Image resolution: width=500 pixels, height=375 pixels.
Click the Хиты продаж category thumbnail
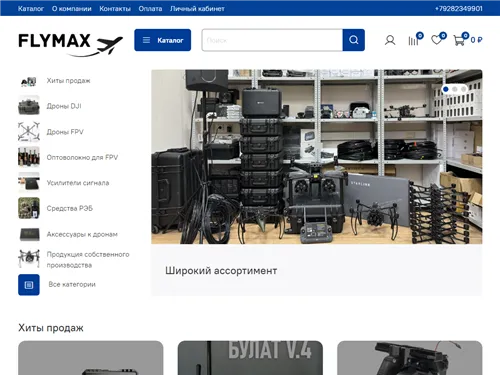click(29, 81)
